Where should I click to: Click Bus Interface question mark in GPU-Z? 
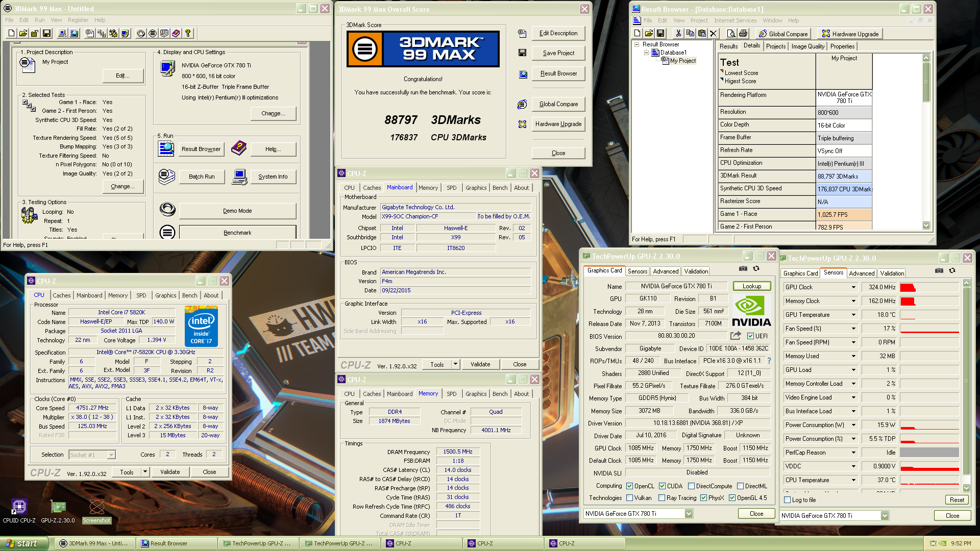pos(769,361)
